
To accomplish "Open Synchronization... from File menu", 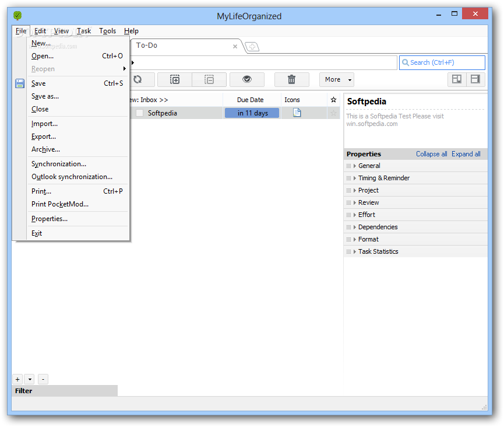I will (77, 164).
